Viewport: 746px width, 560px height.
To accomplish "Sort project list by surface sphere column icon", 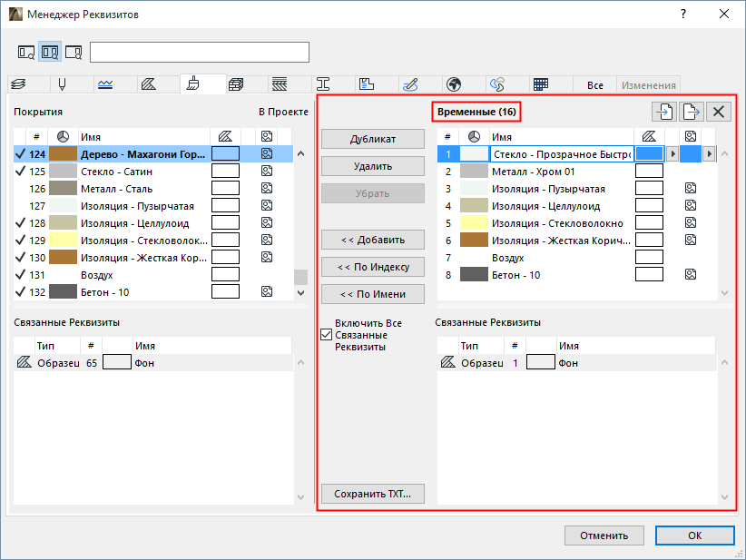I will click(63, 137).
